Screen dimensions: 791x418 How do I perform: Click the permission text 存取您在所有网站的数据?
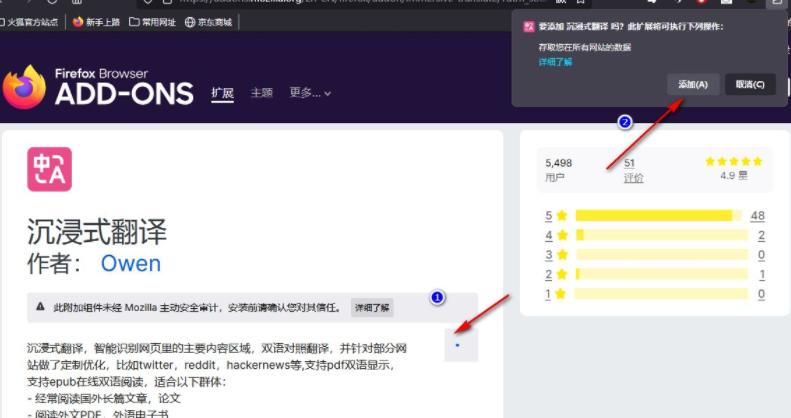[585, 47]
